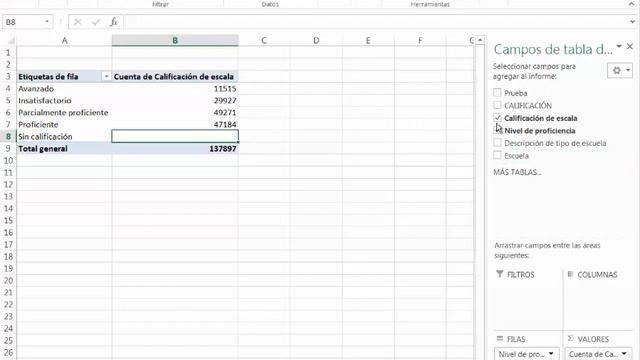Check Descripción de tipo de escuela checkbox

tap(497, 143)
